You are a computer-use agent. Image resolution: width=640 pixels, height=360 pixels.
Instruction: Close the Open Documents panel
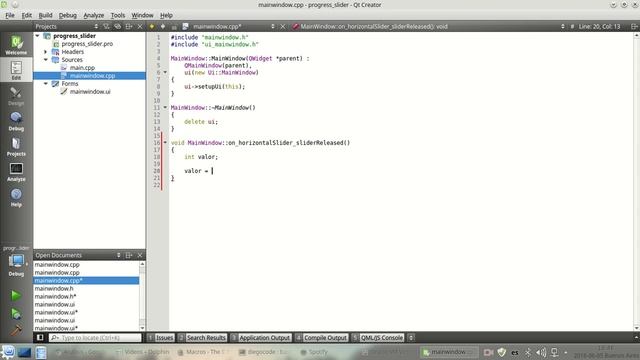pyautogui.click(x=140, y=255)
